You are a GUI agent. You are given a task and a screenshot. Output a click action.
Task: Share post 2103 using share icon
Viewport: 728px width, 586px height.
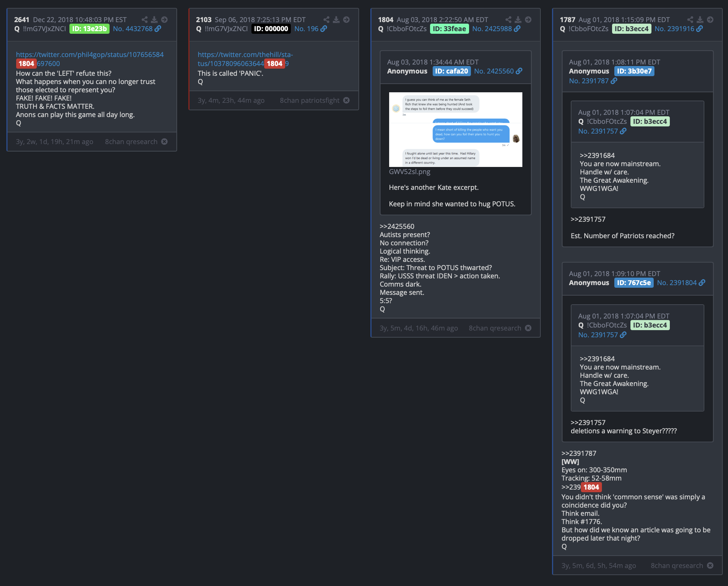(326, 20)
